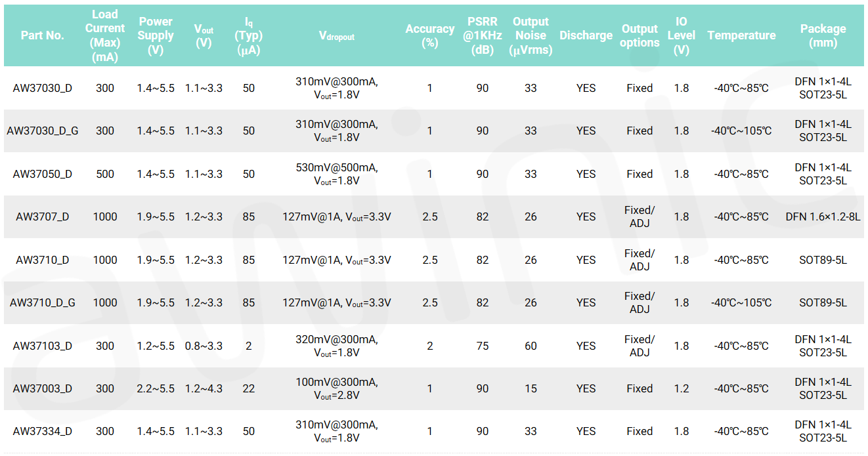The image size is (868, 456).
Task: Select the AW37003_D part number
Action: click(x=43, y=388)
